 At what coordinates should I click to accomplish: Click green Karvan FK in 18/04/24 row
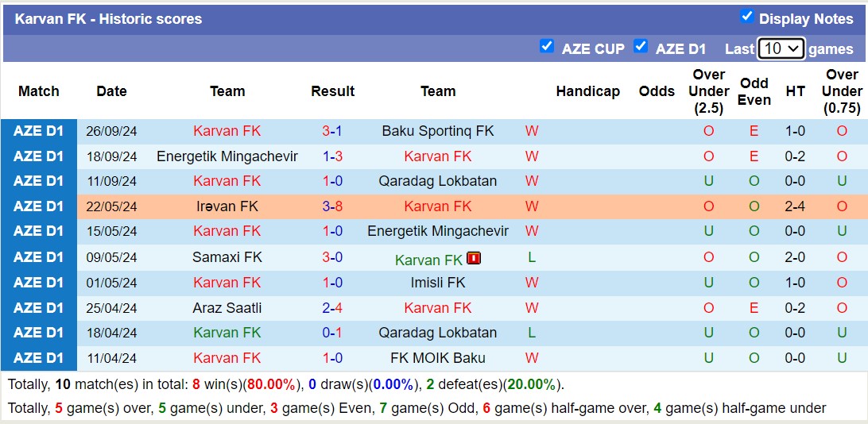click(x=227, y=333)
